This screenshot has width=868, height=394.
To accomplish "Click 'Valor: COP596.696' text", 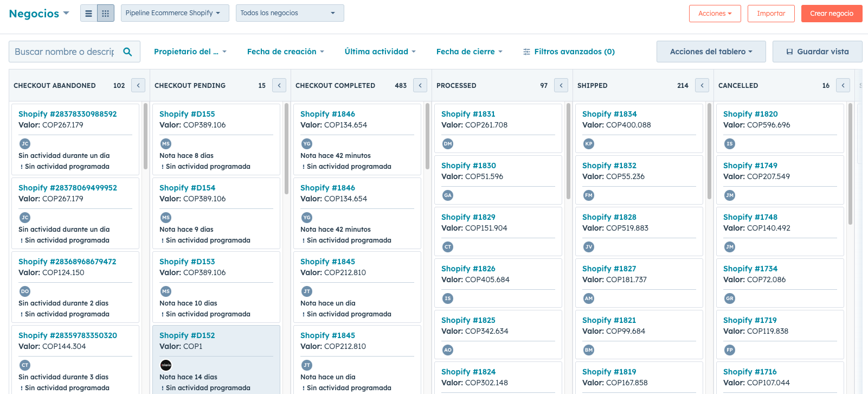I will click(757, 125).
